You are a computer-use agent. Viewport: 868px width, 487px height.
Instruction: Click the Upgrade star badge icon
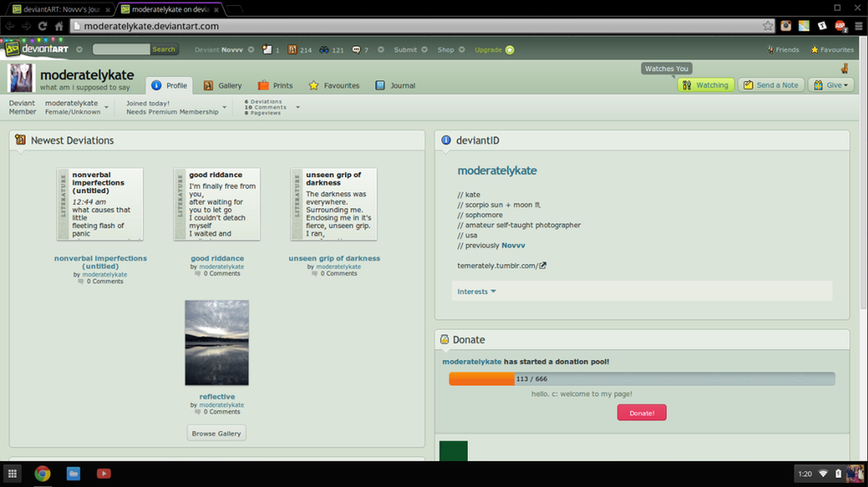tap(509, 50)
